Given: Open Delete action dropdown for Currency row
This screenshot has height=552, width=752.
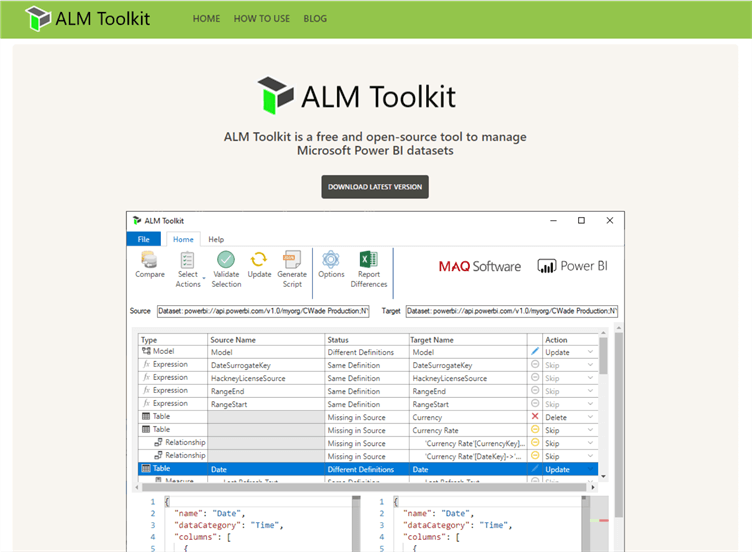Looking at the screenshot, I should (590, 417).
